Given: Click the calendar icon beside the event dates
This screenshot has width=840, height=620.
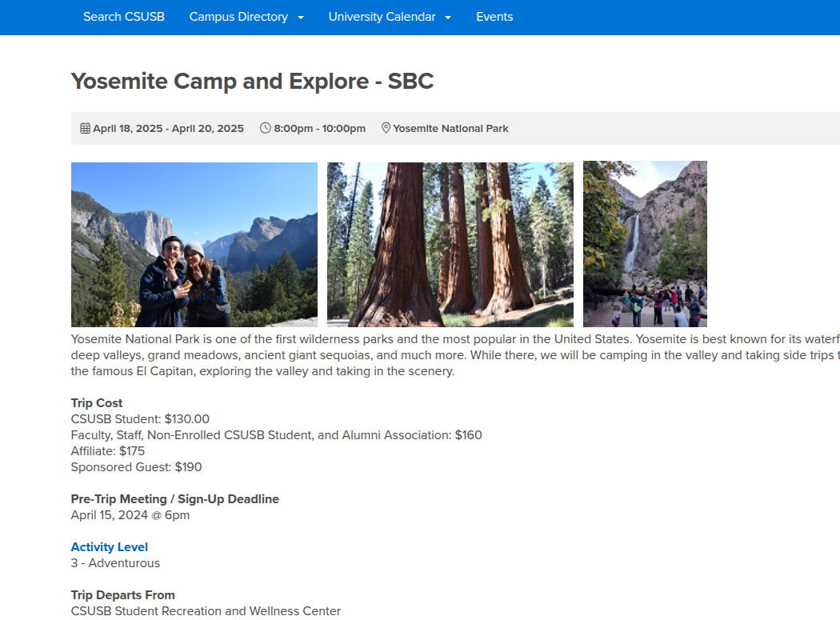Looking at the screenshot, I should [85, 129].
